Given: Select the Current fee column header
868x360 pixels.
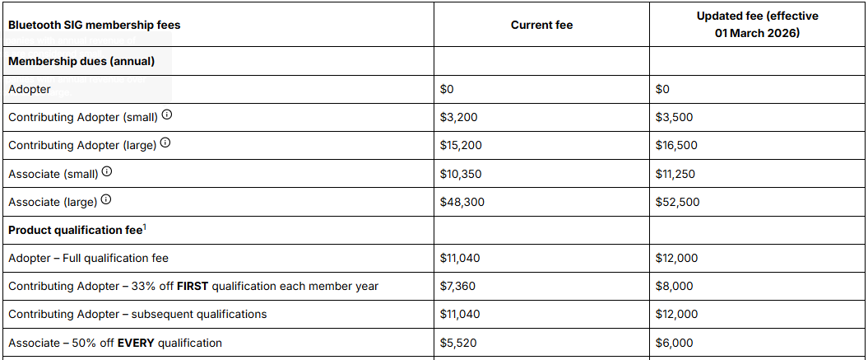Looking at the screenshot, I should (541, 25).
